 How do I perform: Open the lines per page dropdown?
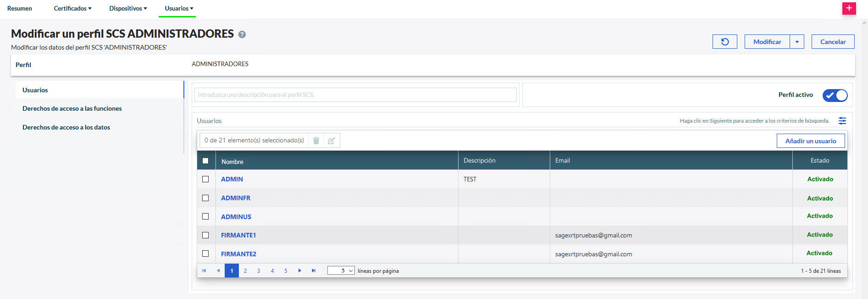(x=341, y=271)
